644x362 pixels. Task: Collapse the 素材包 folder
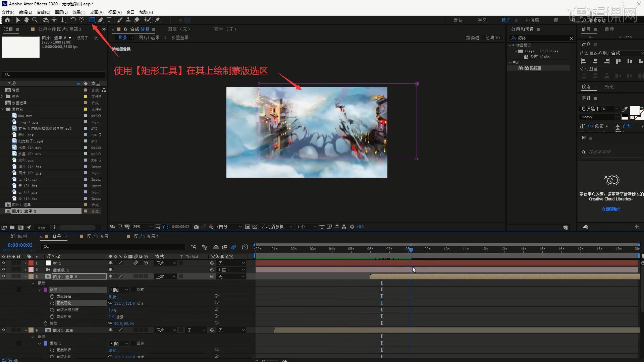[x=3, y=109]
